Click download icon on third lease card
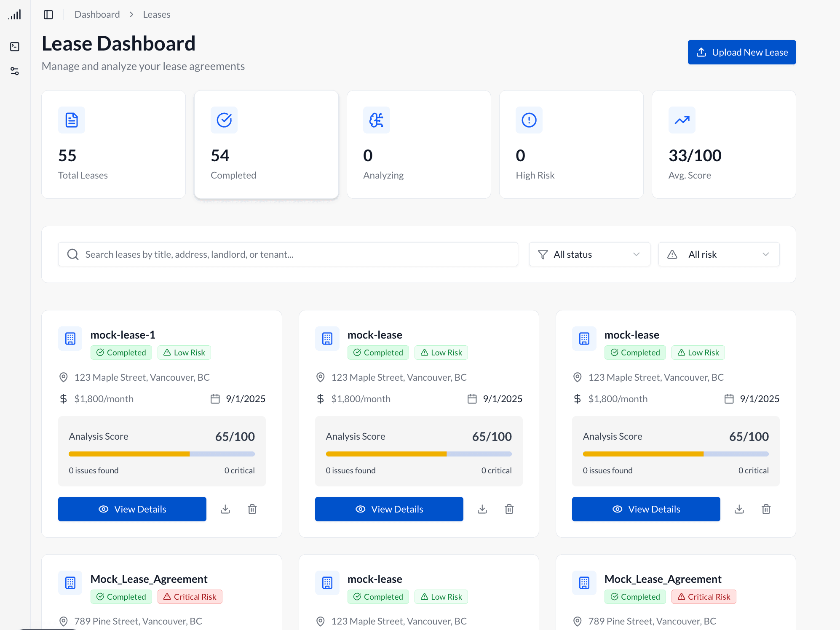The image size is (840, 630). 739,509
